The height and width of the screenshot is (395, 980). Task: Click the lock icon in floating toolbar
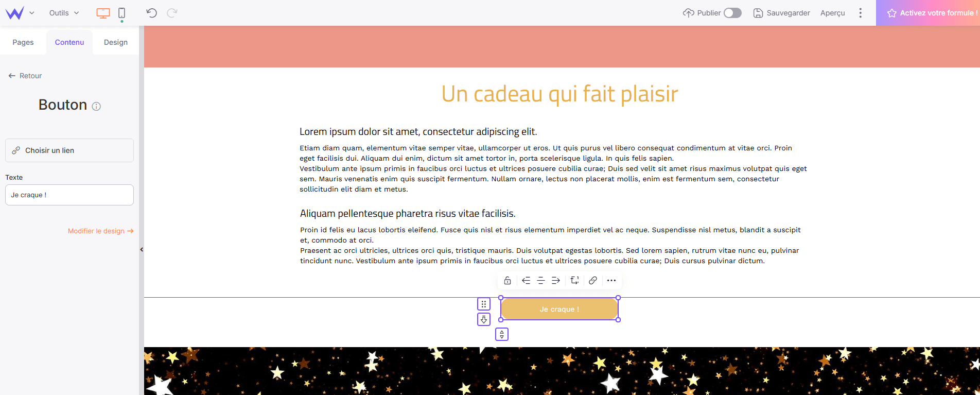click(507, 281)
